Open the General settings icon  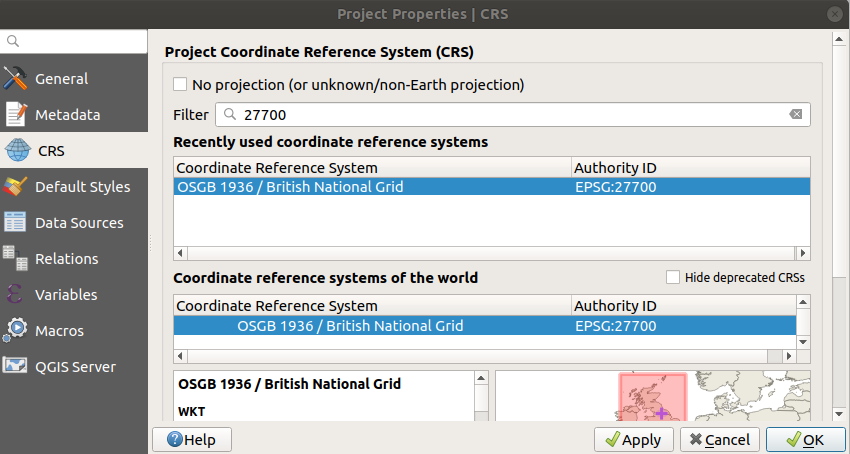click(x=15, y=79)
